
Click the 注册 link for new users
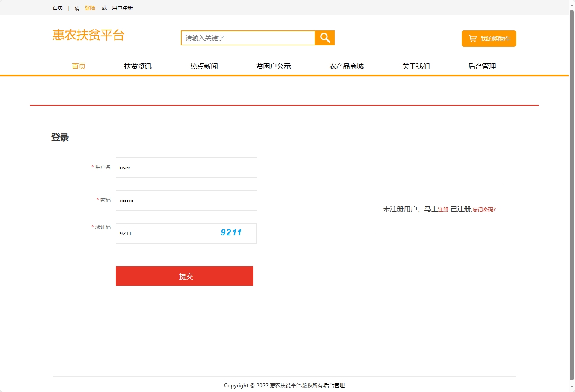click(x=442, y=209)
